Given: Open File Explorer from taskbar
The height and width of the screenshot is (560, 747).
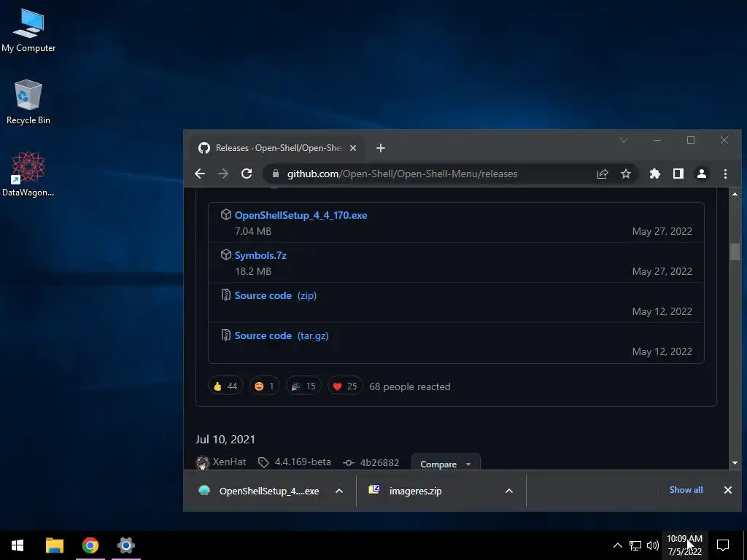Looking at the screenshot, I should (54, 545).
